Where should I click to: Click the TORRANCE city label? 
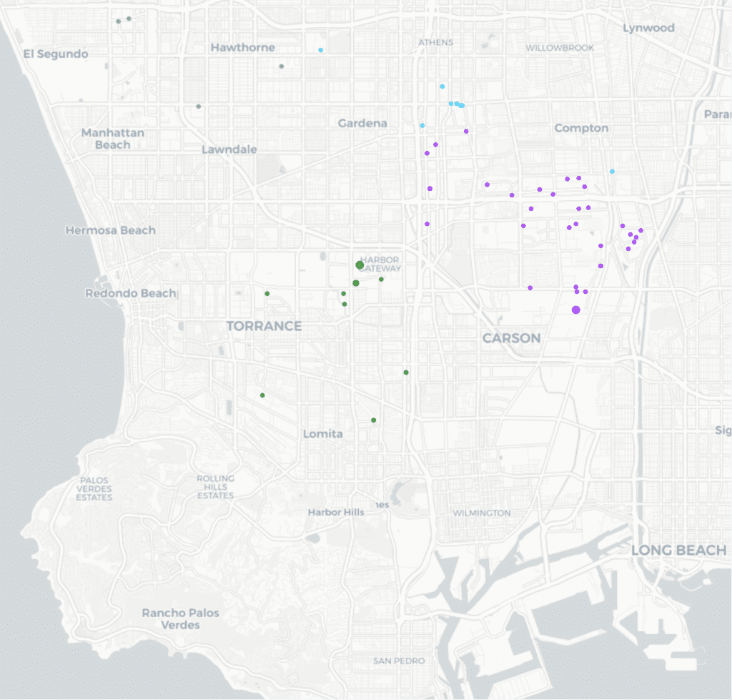click(x=264, y=326)
